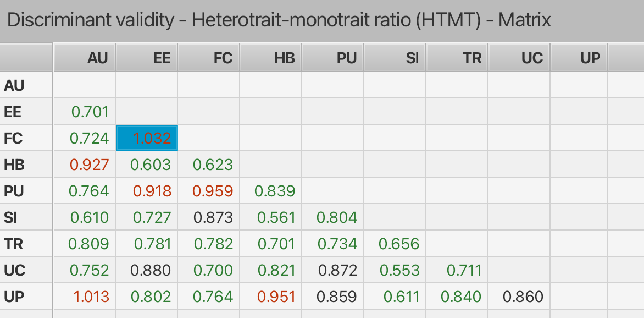The height and width of the screenshot is (318, 644).
Task: Select the 0.918 cell in PU row
Action: coord(152,191)
